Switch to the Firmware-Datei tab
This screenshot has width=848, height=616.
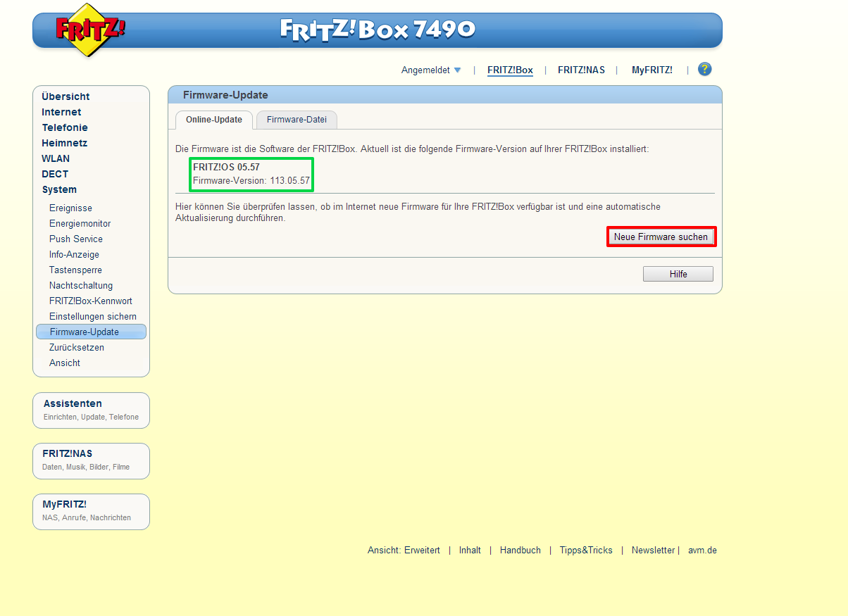297,120
